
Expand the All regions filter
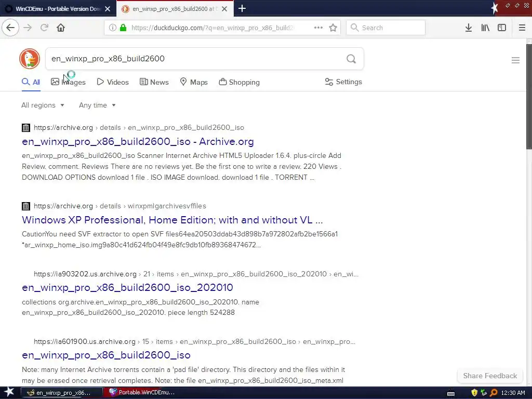(x=43, y=105)
